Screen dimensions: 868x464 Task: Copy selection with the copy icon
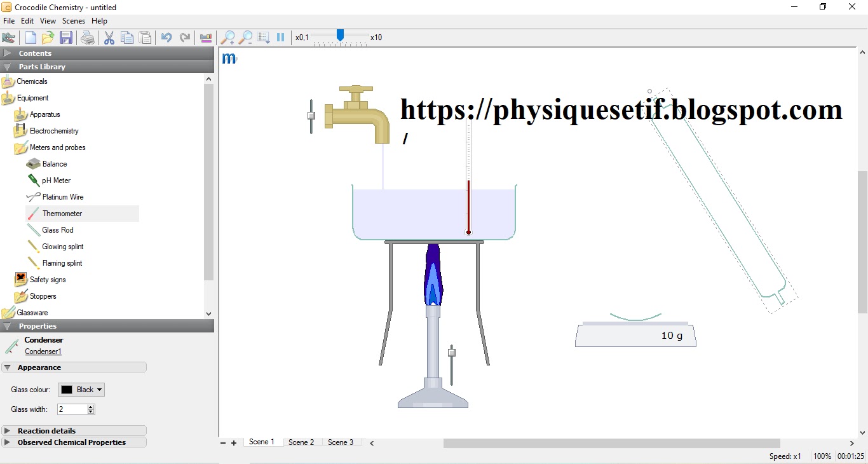tap(127, 38)
